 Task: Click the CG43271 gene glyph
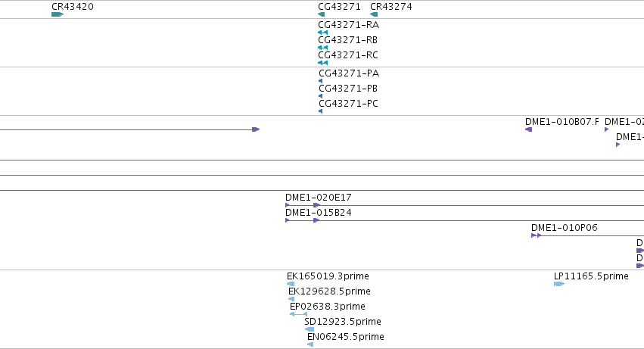point(321,14)
